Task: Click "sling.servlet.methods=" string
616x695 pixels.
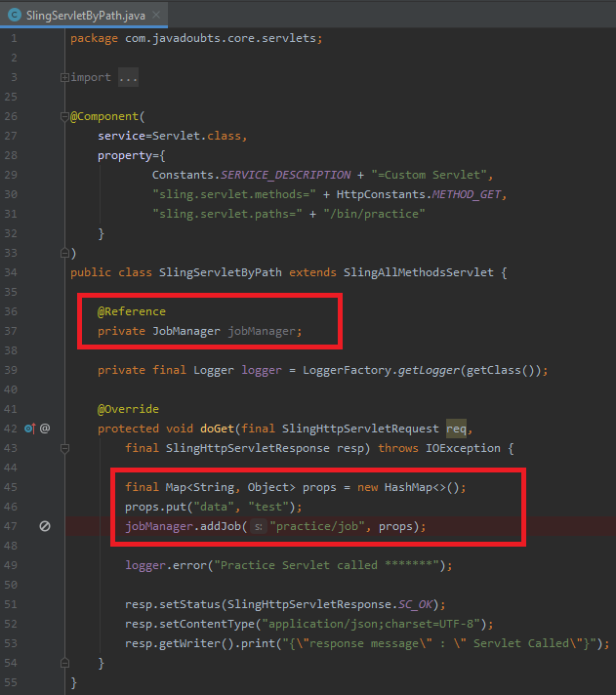Action: click(234, 194)
